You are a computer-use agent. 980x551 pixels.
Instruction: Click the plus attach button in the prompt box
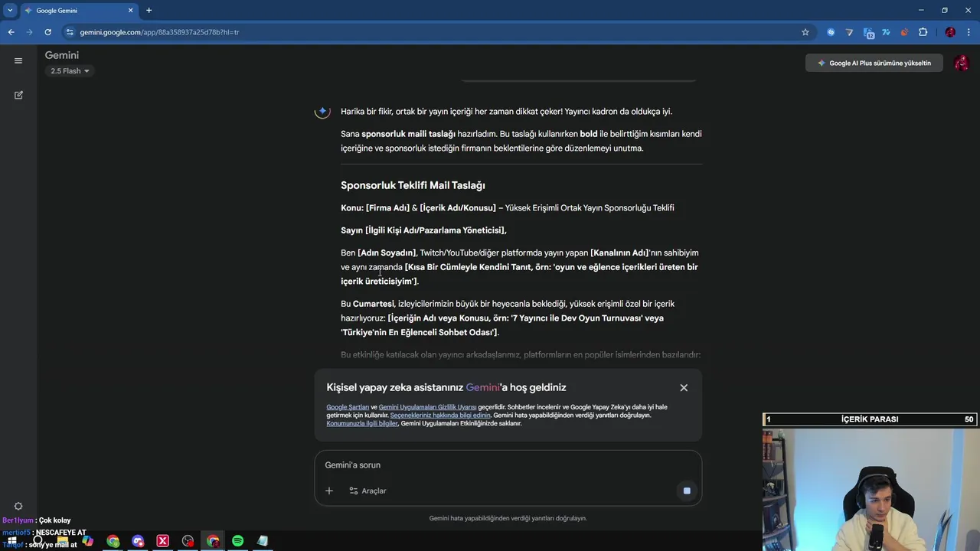(329, 491)
